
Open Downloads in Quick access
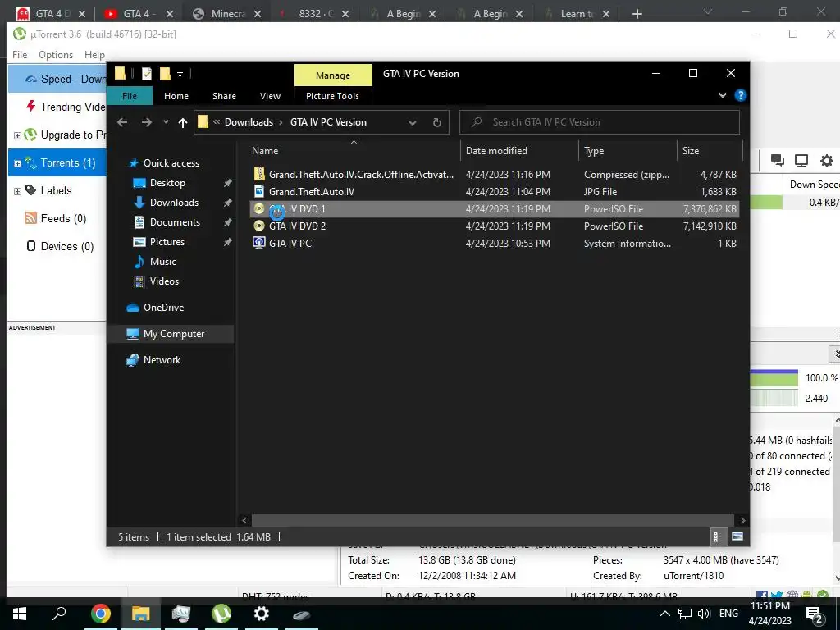174,203
